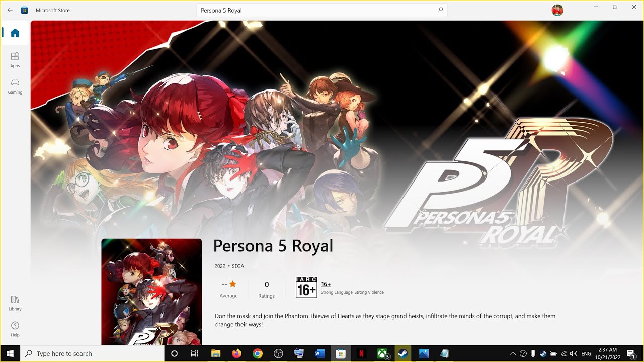
Task: Click the microphone tray icon
Action: (x=533, y=353)
